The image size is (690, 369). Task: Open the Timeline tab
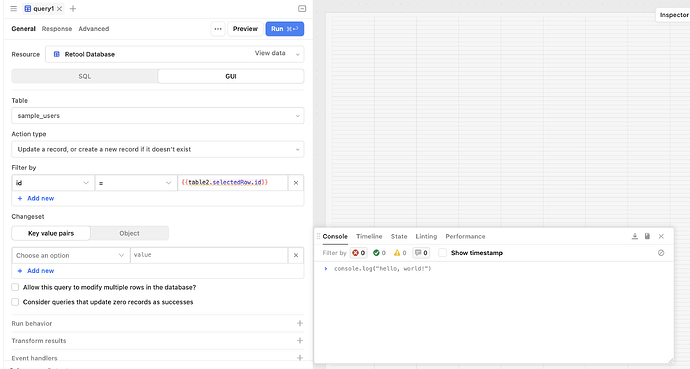click(369, 236)
